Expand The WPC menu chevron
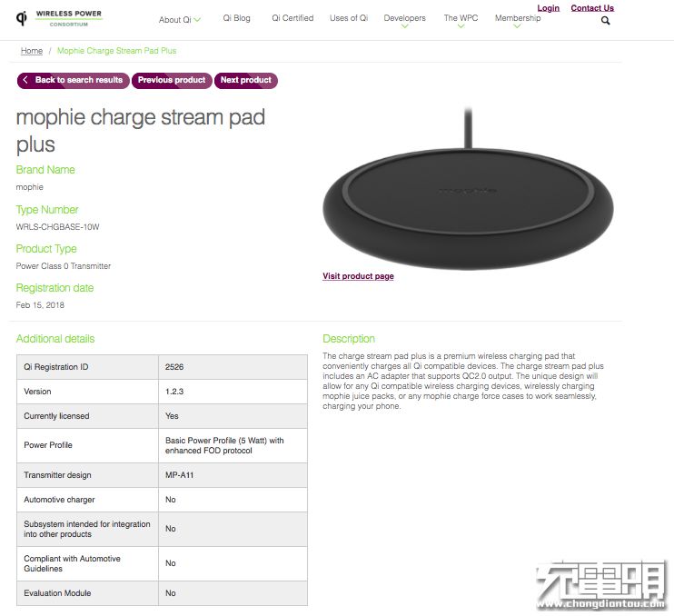674x616 pixels. [x=461, y=26]
